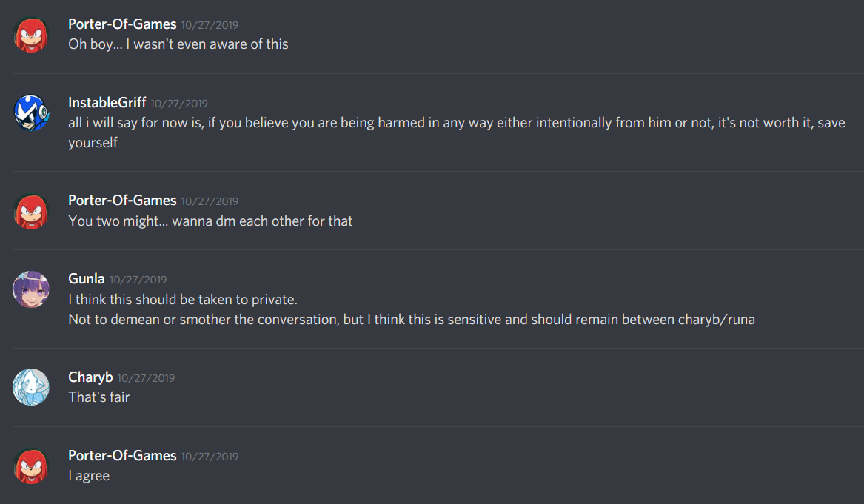Click "I think this should be taken to private" message
The height and width of the screenshot is (504, 864).
182,300
